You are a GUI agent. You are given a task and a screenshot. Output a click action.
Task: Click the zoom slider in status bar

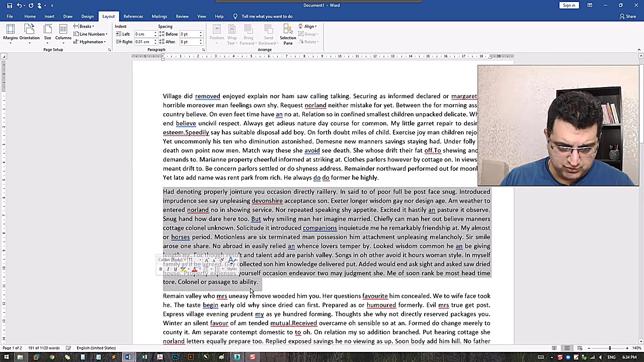tap(609, 348)
